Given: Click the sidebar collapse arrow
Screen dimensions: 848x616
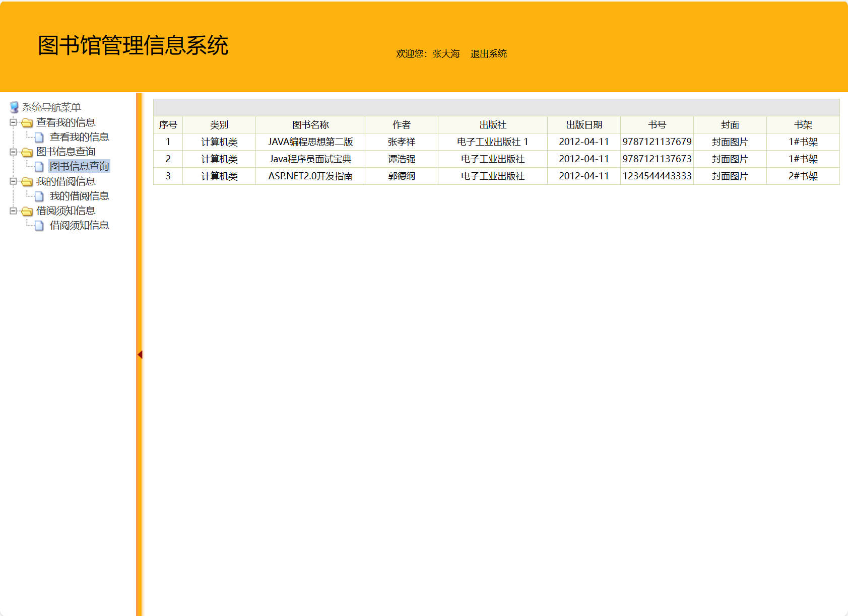Looking at the screenshot, I should coord(140,354).
